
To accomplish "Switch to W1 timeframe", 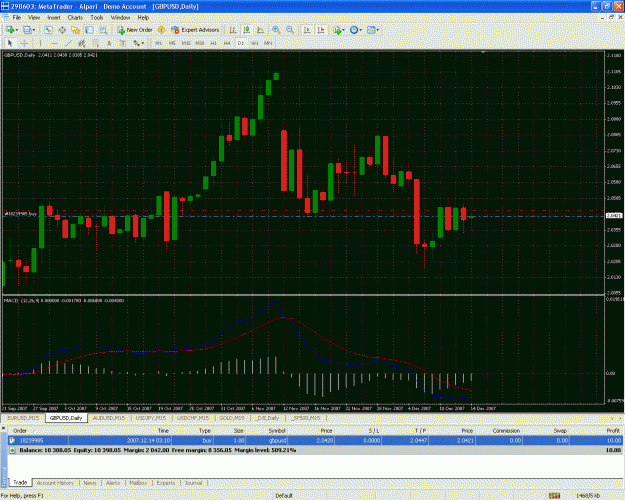I will (x=255, y=43).
